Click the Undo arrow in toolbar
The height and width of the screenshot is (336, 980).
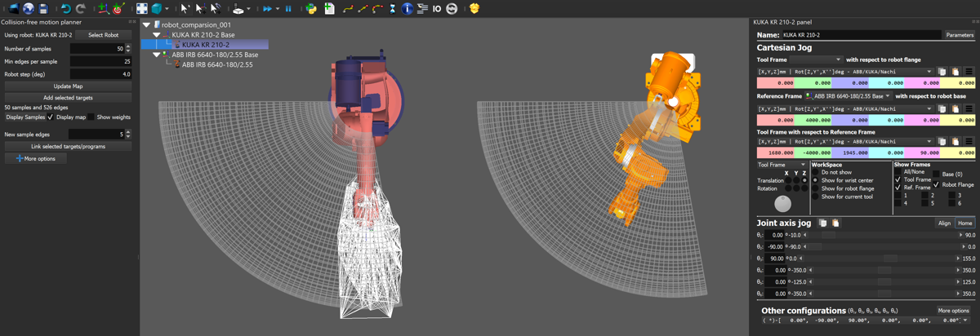click(x=66, y=9)
